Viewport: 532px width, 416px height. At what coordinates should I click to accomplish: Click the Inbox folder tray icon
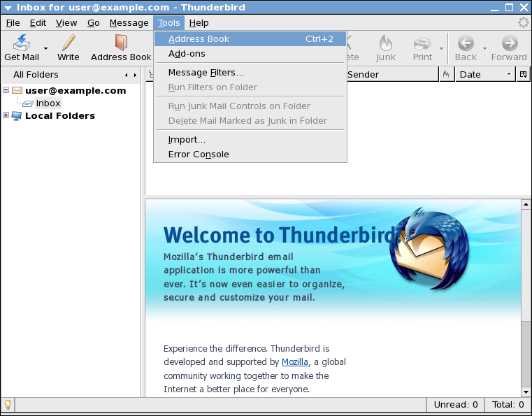[x=28, y=103]
